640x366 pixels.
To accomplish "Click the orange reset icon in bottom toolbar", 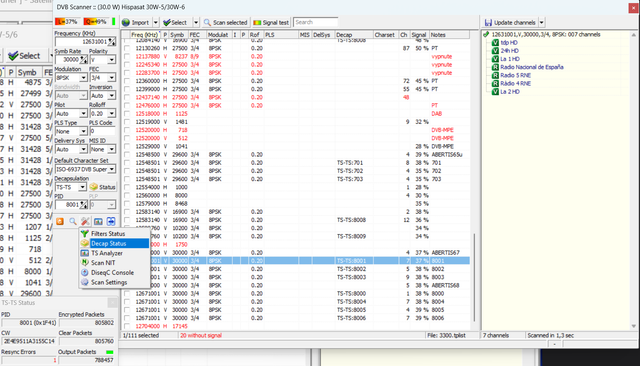I will (x=60, y=221).
